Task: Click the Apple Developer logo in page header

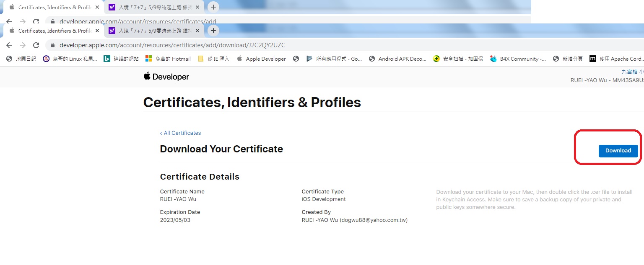Action: pyautogui.click(x=166, y=77)
